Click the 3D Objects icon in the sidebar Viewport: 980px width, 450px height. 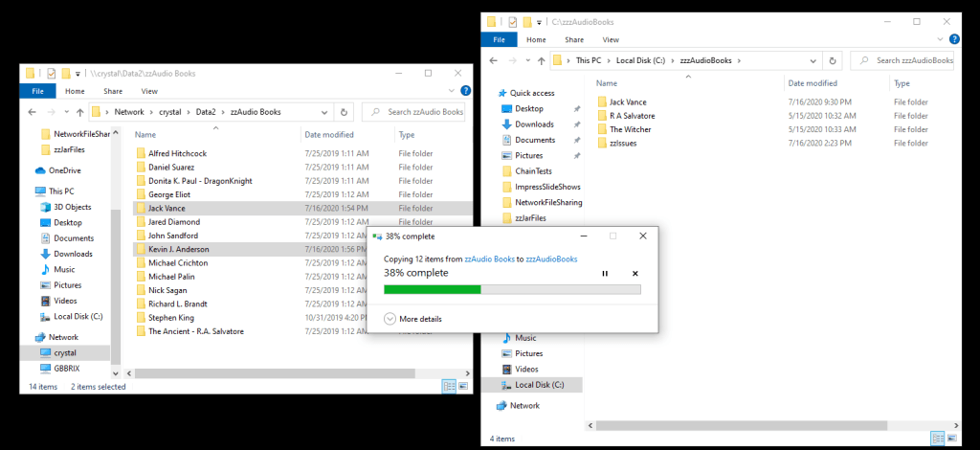(x=45, y=207)
